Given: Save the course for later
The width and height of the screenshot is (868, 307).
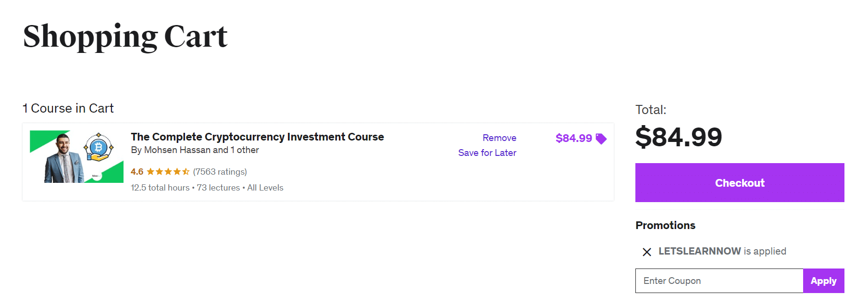Looking at the screenshot, I should pyautogui.click(x=487, y=153).
